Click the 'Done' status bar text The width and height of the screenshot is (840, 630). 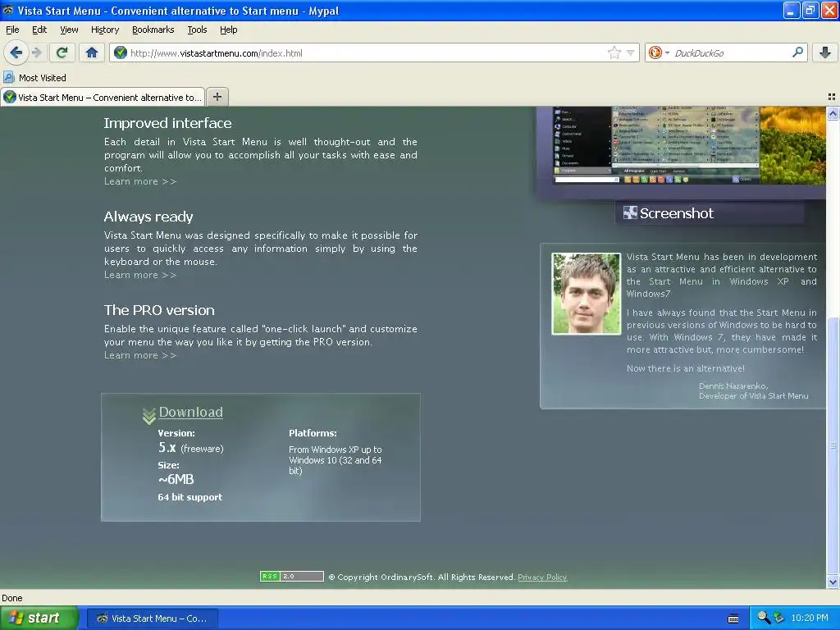(11, 598)
